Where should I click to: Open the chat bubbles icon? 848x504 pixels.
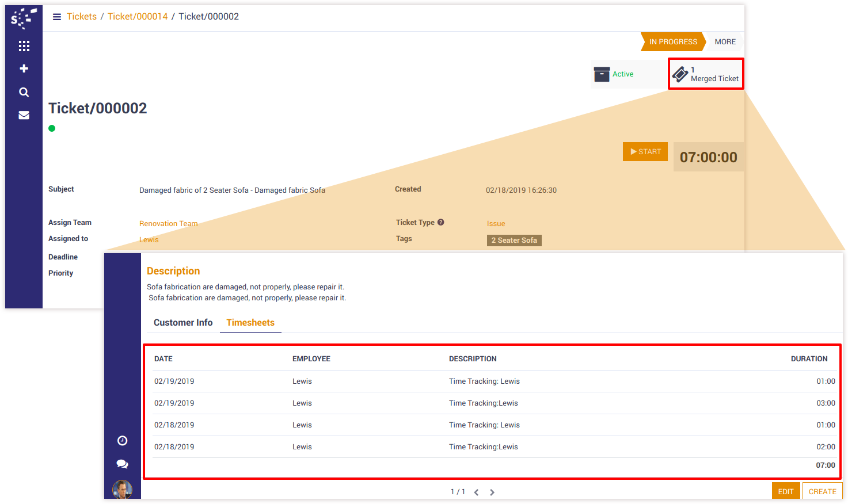click(122, 464)
